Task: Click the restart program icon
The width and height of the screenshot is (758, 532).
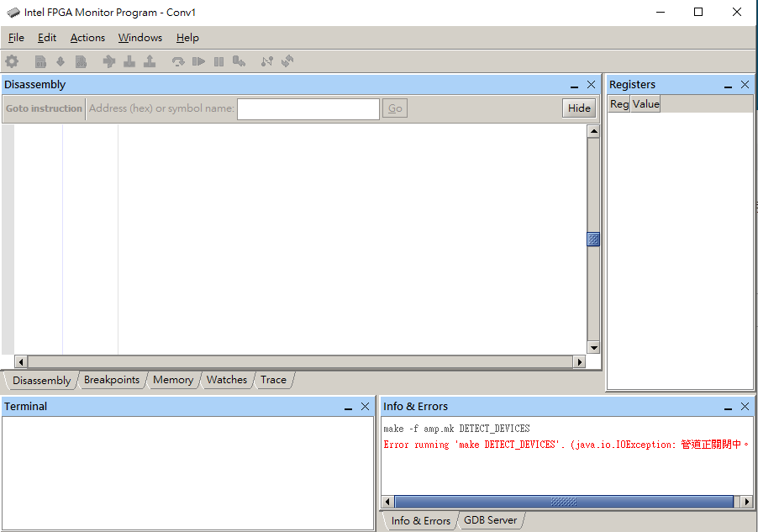Action: pos(239,61)
